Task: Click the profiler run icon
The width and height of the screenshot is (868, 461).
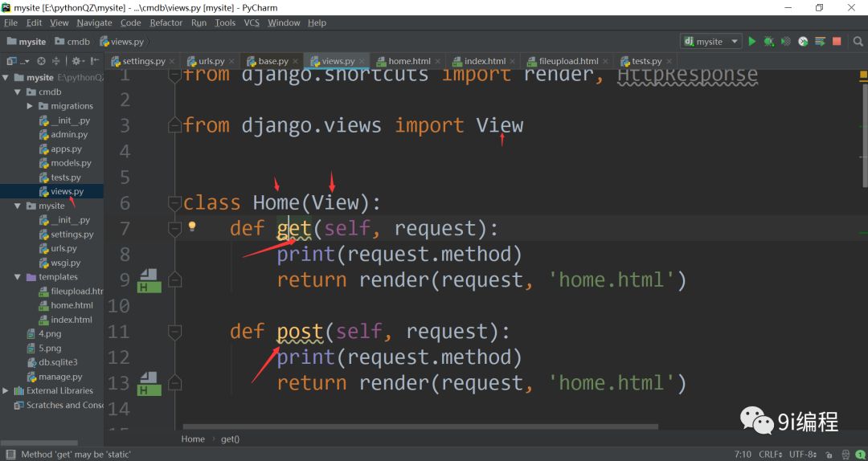Action: point(803,42)
